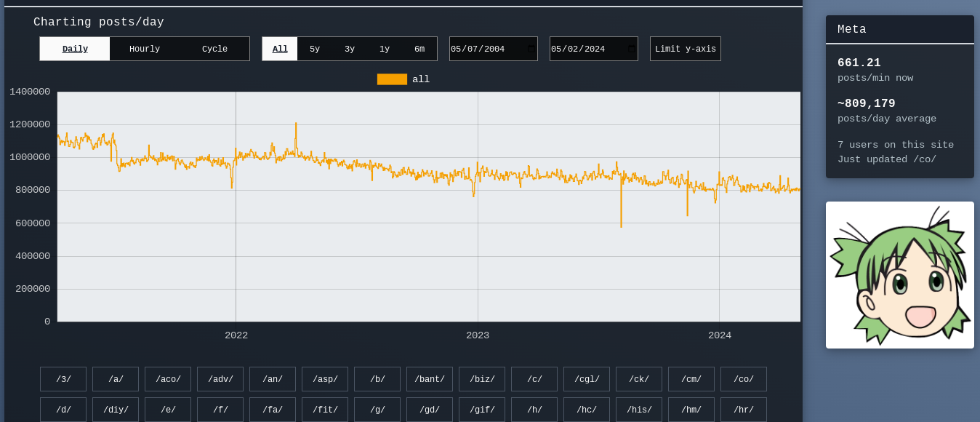Click the start date field 05/07/2004
The height and width of the screenshot is (422, 980).
494,49
